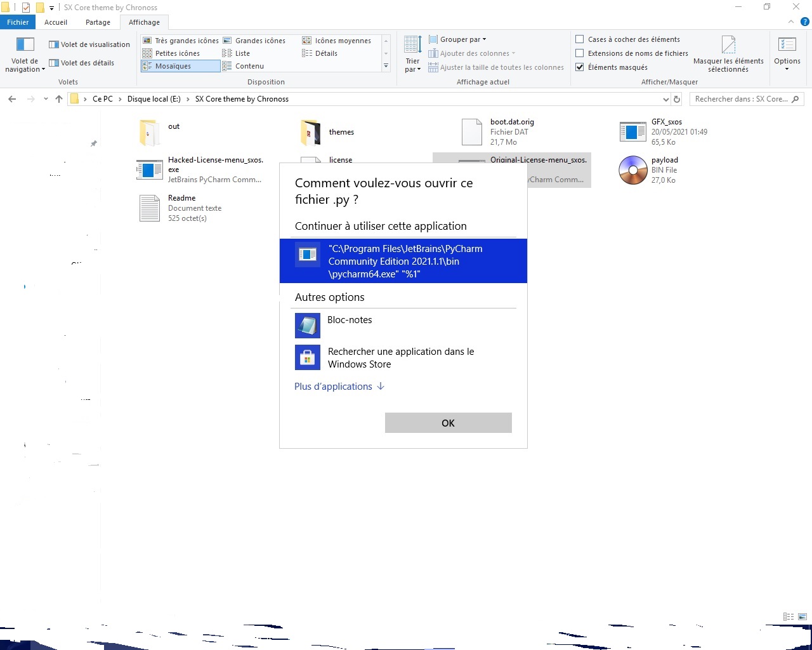Switch to large thumbnails via status bar icon
The width and height of the screenshot is (812, 650).
click(x=802, y=616)
